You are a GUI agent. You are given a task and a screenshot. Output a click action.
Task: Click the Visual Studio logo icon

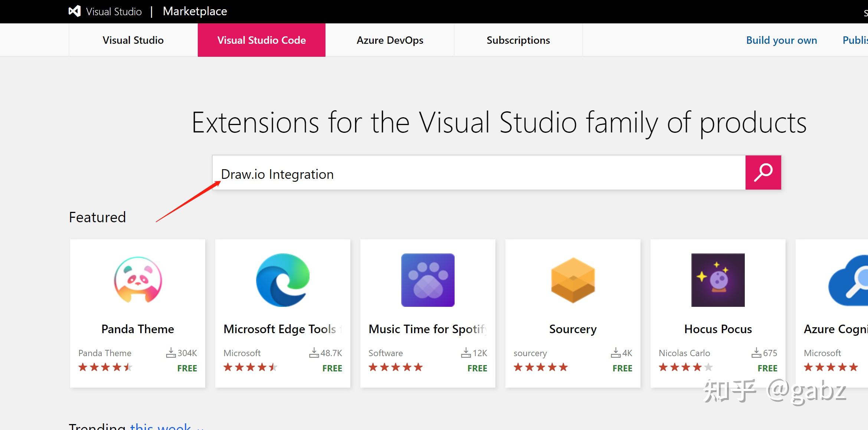75,11
